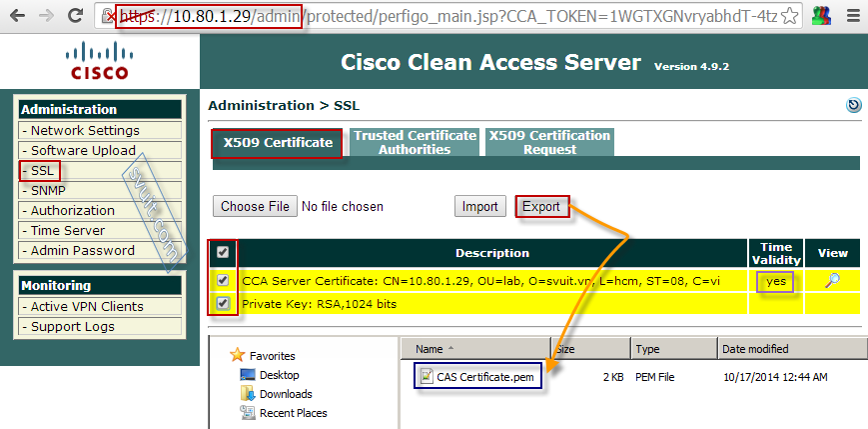Click the 'No file chosen' text

(x=343, y=207)
